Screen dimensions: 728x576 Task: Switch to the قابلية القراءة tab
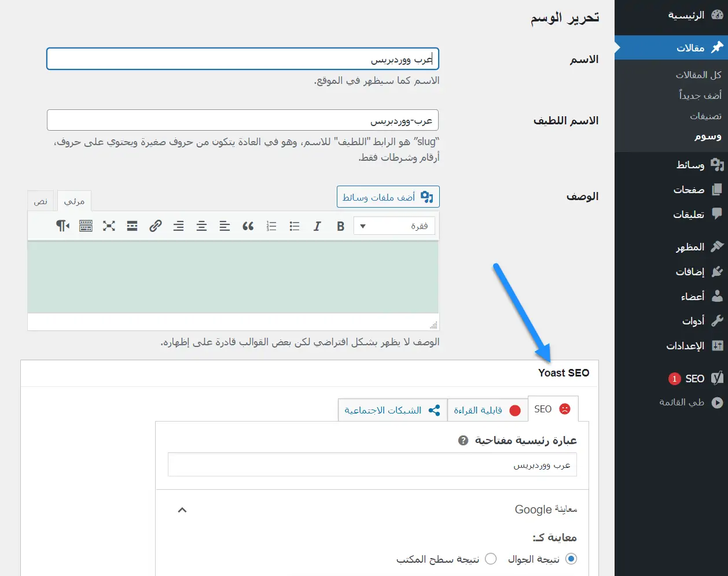pyautogui.click(x=487, y=410)
